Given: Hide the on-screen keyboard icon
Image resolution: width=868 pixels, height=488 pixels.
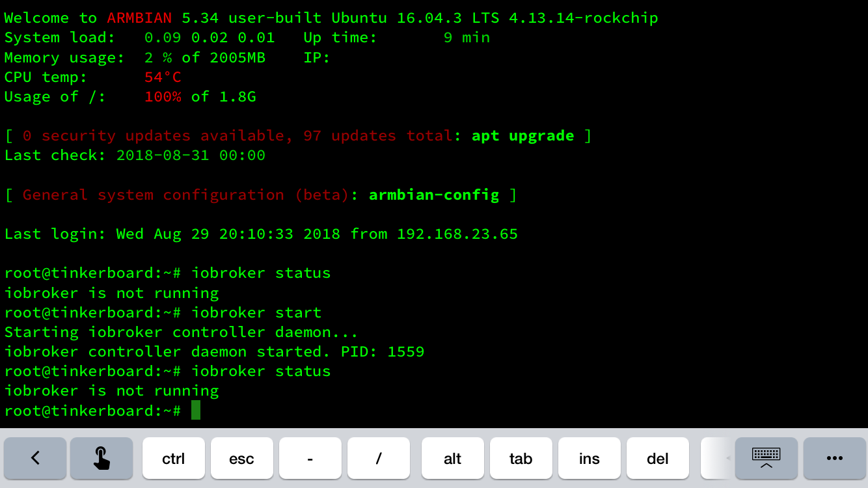Looking at the screenshot, I should click(766, 458).
